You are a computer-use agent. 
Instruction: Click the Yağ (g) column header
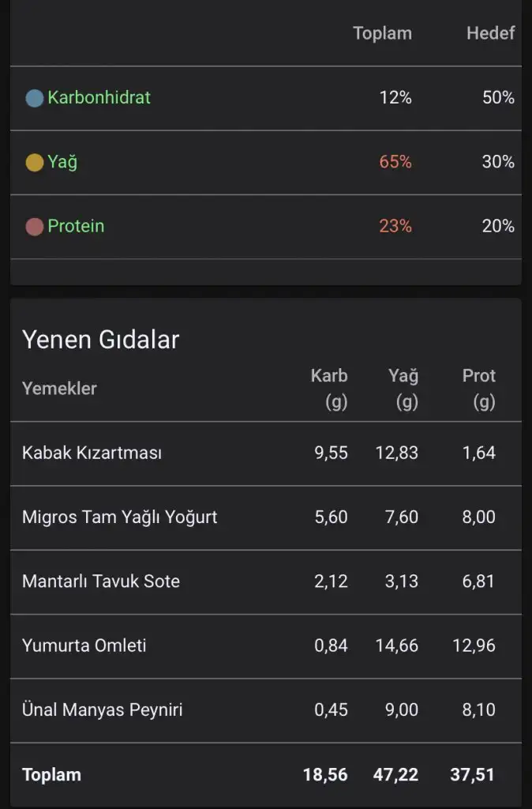[x=403, y=388]
